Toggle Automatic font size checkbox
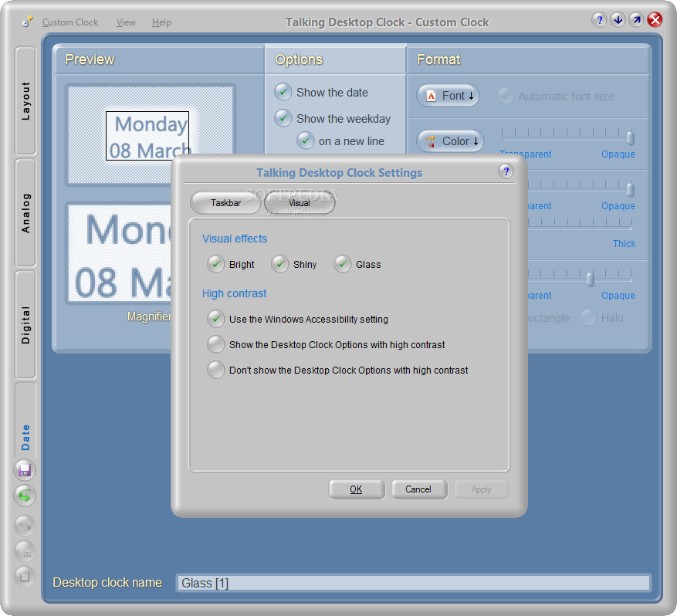 click(x=505, y=96)
